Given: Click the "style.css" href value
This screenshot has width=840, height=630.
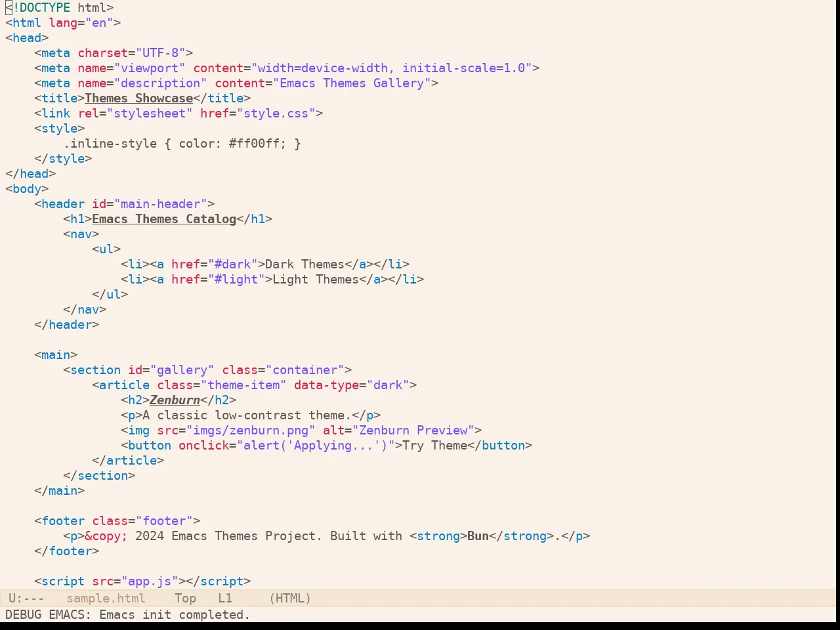Looking at the screenshot, I should pyautogui.click(x=276, y=114).
